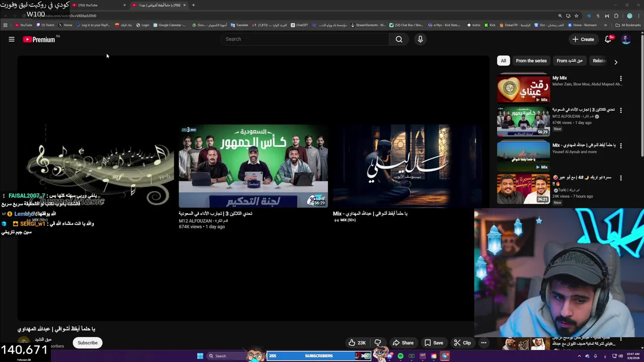644x362 pixels.
Task: Save video to playlist
Action: [433, 343]
